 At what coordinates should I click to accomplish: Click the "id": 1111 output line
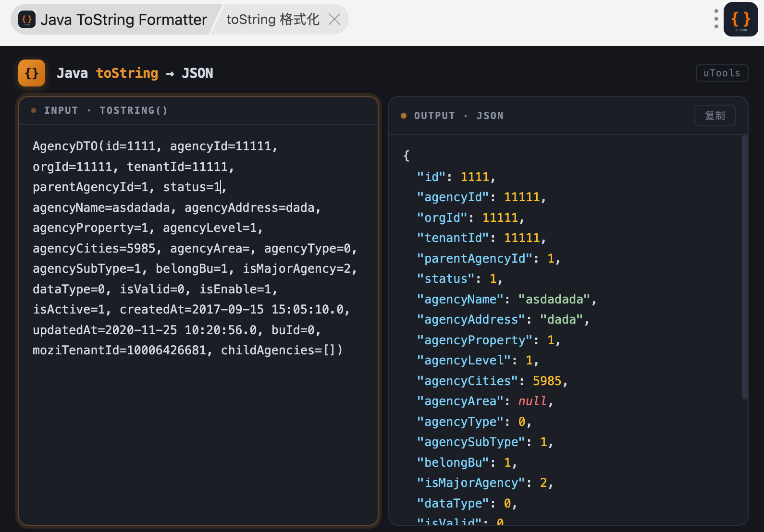[456, 177]
